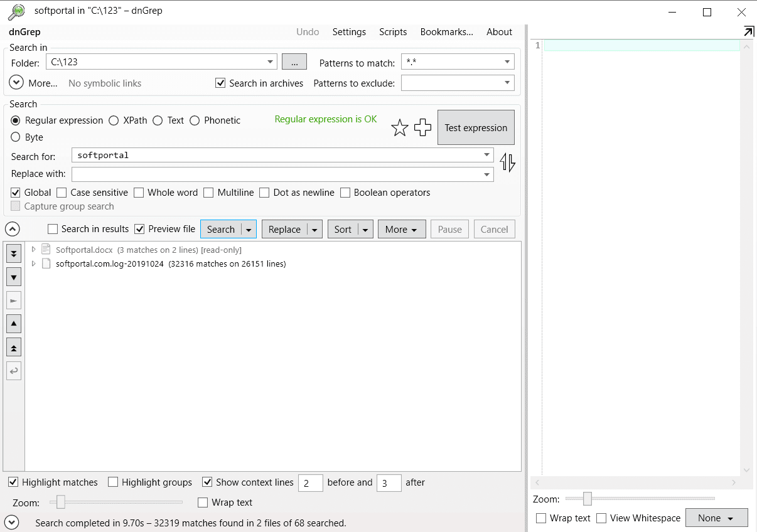
Task: Open Patterns to exclude dropdown
Action: (x=507, y=83)
